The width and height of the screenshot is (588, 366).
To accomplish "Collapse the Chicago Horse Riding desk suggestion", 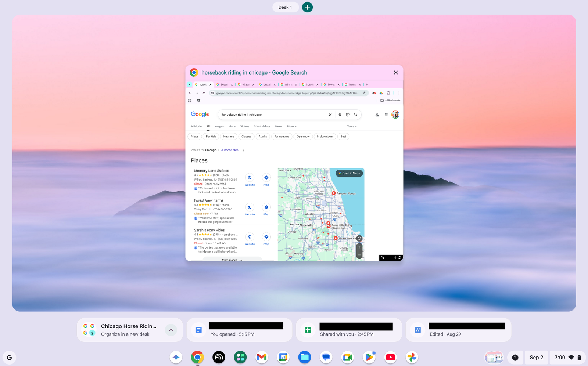I will pyautogui.click(x=171, y=330).
